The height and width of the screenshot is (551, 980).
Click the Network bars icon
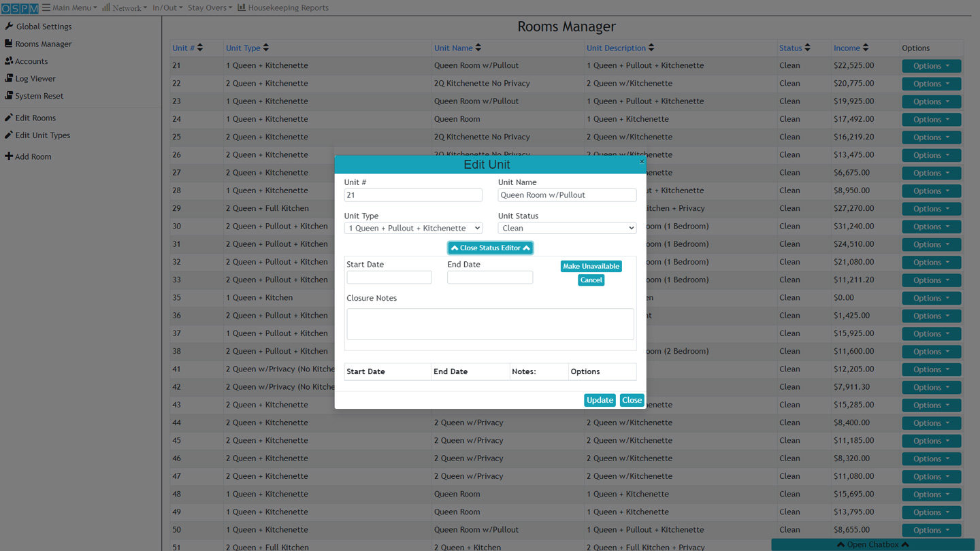106,7
